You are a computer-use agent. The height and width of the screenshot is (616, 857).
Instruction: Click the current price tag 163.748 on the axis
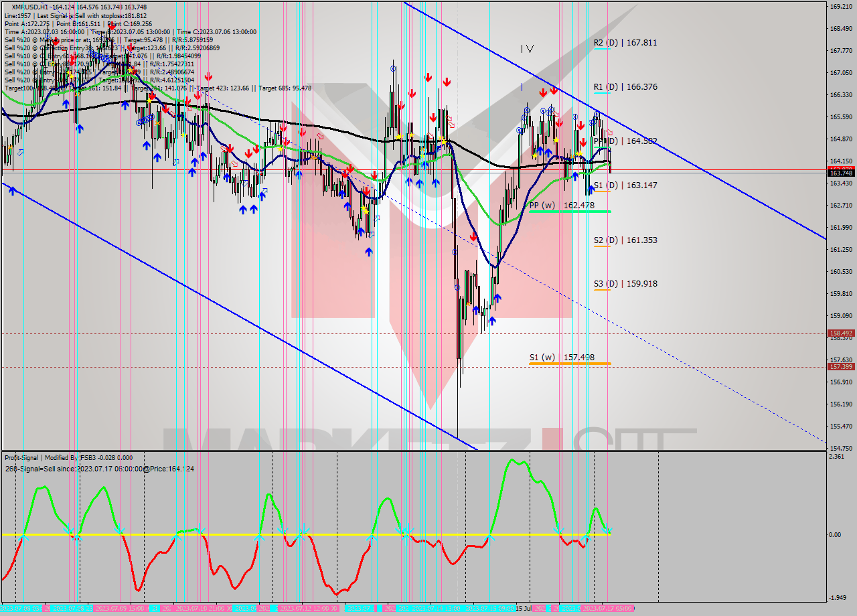[840, 174]
